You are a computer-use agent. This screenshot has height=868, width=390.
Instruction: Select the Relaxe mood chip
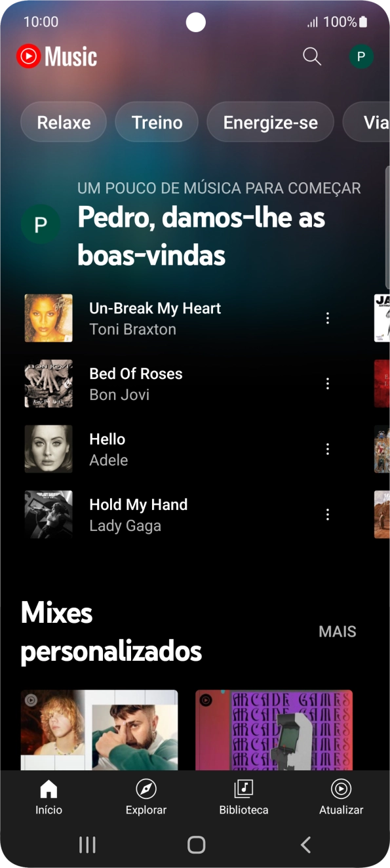(64, 122)
